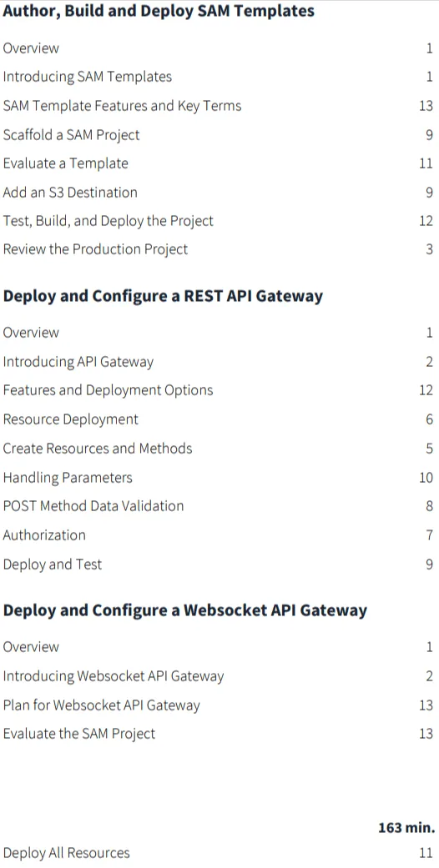439x868 pixels.
Task: Click Author, Build and Deploy SAM Templates heading
Action: pyautogui.click(x=159, y=11)
